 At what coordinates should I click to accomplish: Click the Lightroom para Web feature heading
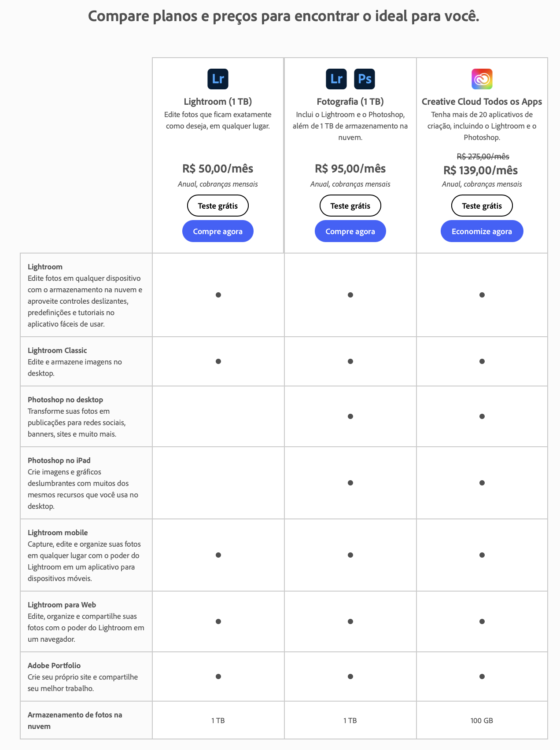coord(62,605)
